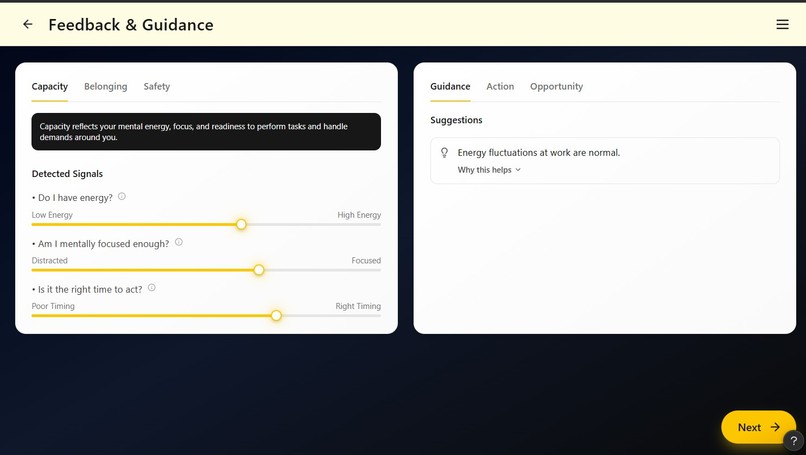
Task: Show info for 'Do I have energy?'
Action: click(x=122, y=196)
